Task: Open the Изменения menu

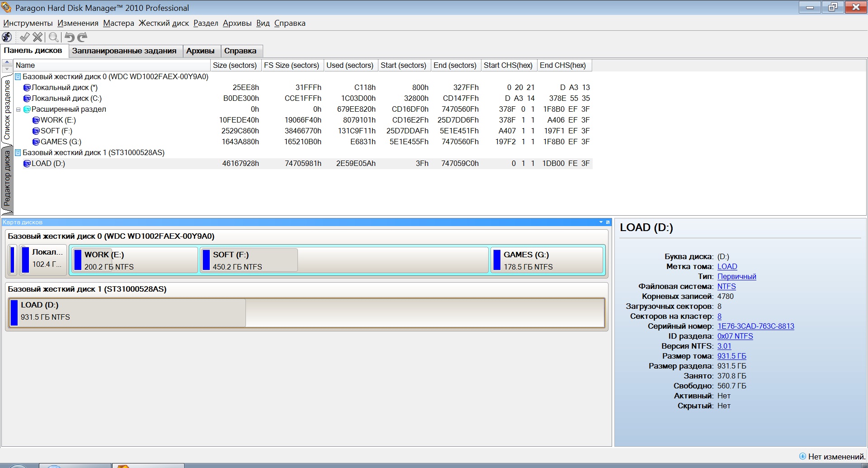Action: (78, 23)
